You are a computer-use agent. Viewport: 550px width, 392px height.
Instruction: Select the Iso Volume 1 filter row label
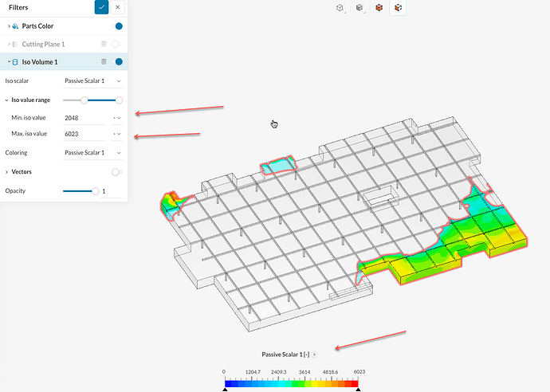40,62
